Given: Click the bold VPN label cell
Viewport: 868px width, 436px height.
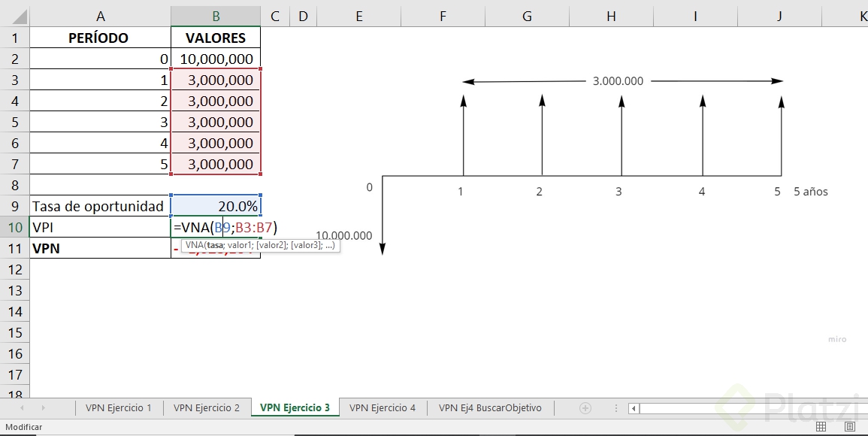Looking at the screenshot, I should (x=100, y=248).
